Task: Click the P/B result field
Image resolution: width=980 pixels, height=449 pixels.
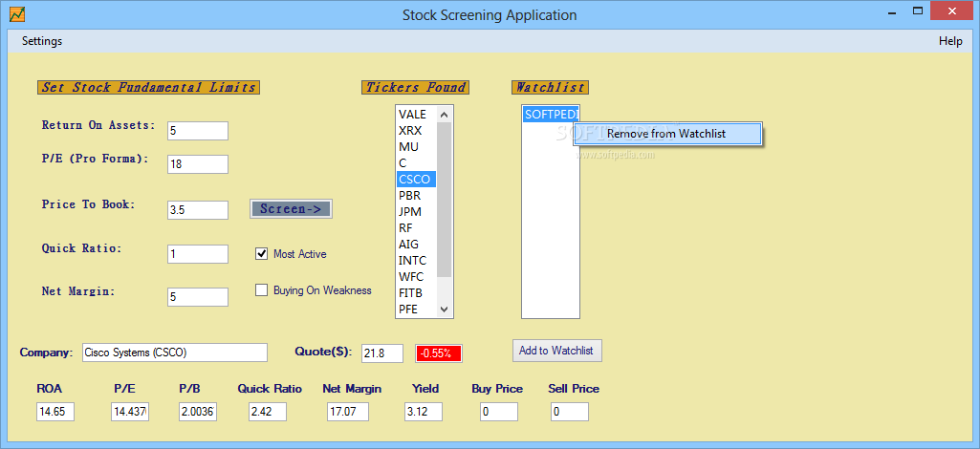Action: [198, 412]
